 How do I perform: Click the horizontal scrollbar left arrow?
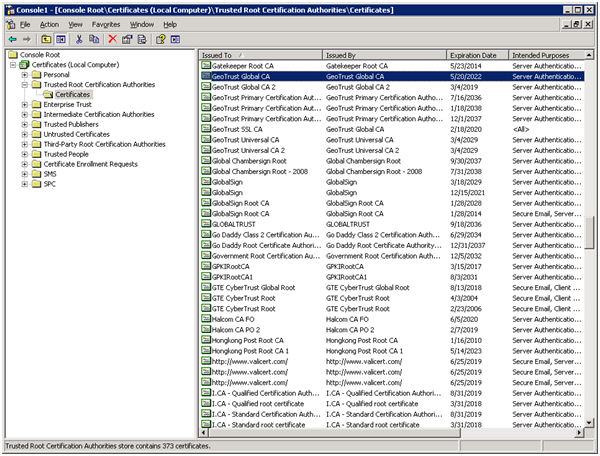click(204, 432)
